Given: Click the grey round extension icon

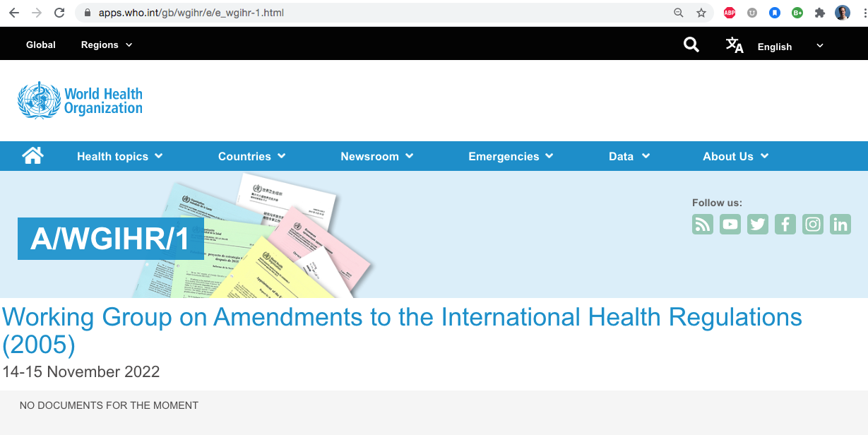Looking at the screenshot, I should click(752, 13).
